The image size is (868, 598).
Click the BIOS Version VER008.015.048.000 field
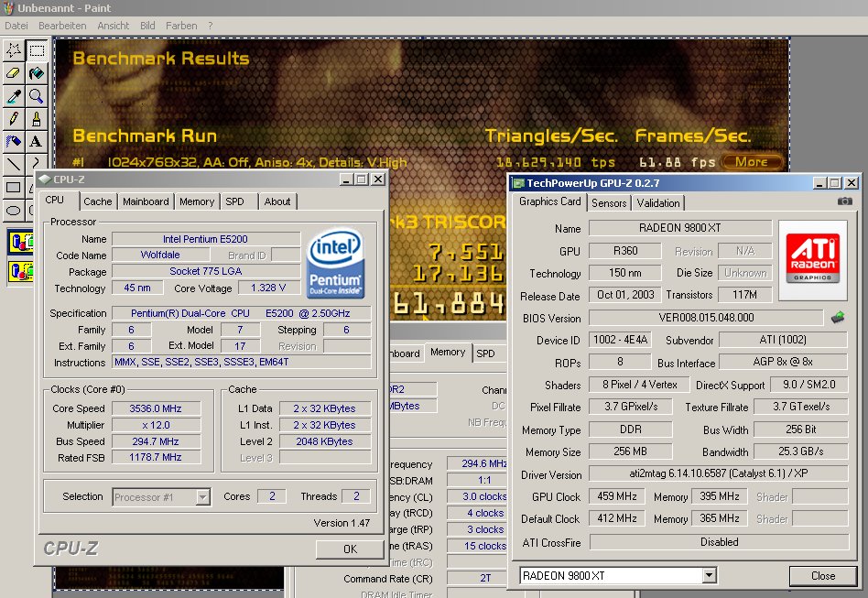(706, 318)
